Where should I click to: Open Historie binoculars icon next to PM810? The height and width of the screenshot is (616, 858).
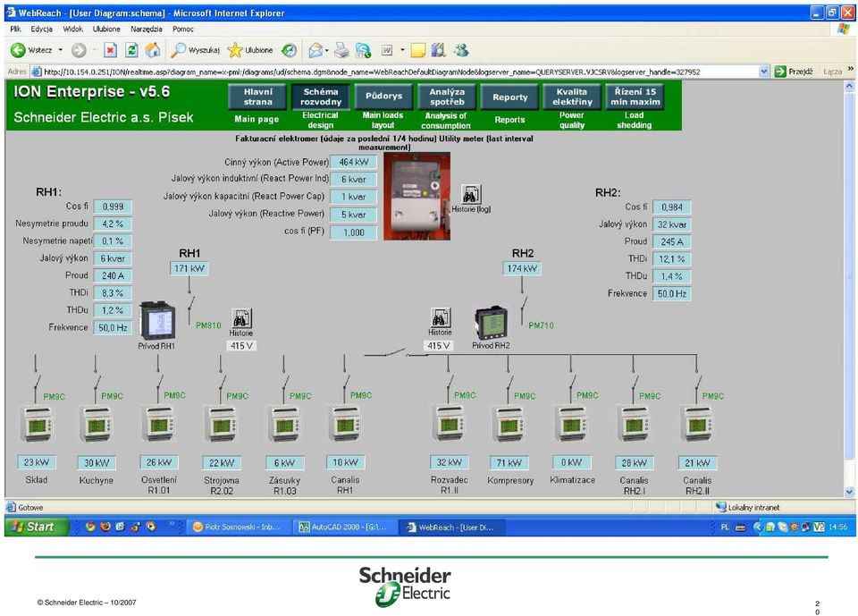241,318
